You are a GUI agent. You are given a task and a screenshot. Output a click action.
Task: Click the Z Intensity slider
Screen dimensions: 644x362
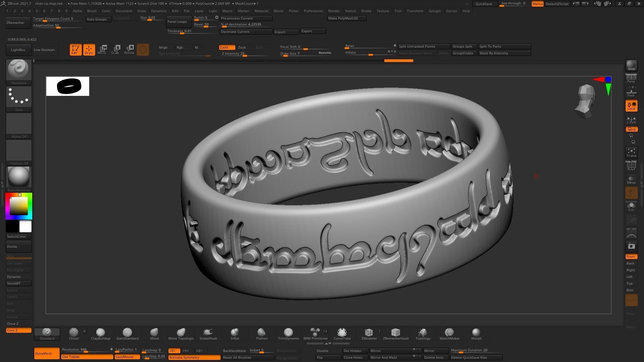point(246,54)
